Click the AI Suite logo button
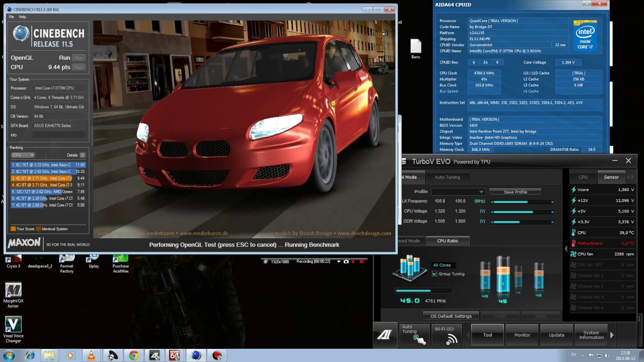 (x=384, y=335)
